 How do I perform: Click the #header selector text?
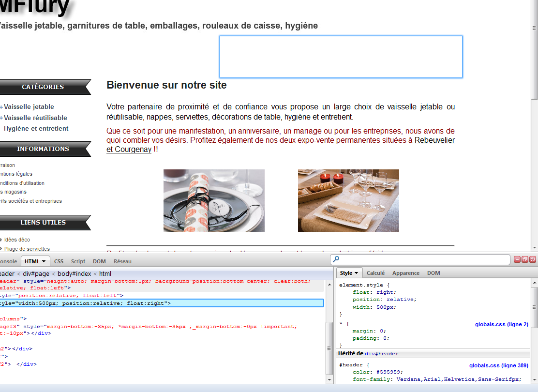351,365
